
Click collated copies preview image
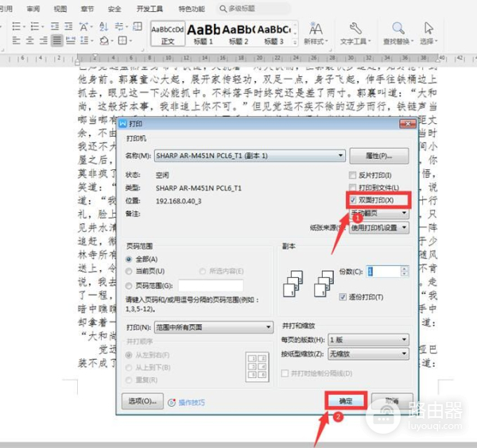293,284
